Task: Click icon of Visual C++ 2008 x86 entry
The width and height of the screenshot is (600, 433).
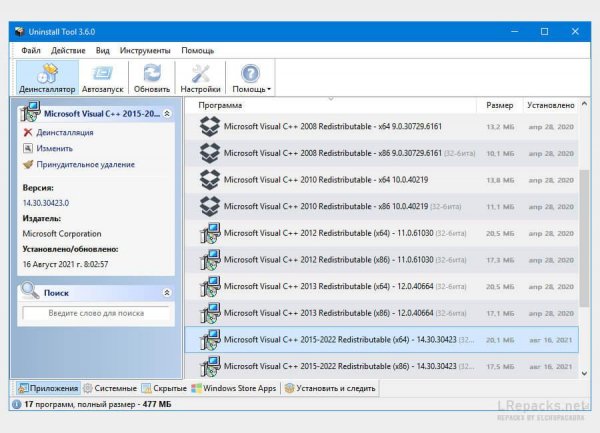Action: point(210,153)
